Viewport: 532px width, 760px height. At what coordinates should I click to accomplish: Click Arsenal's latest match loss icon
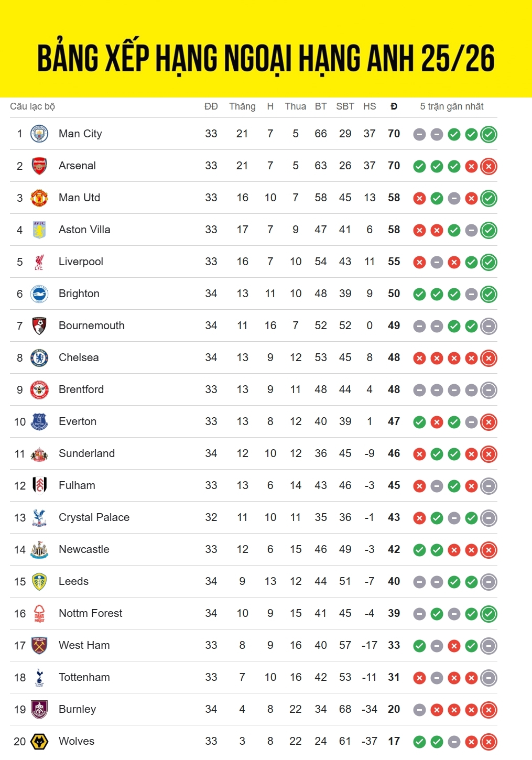click(x=488, y=167)
